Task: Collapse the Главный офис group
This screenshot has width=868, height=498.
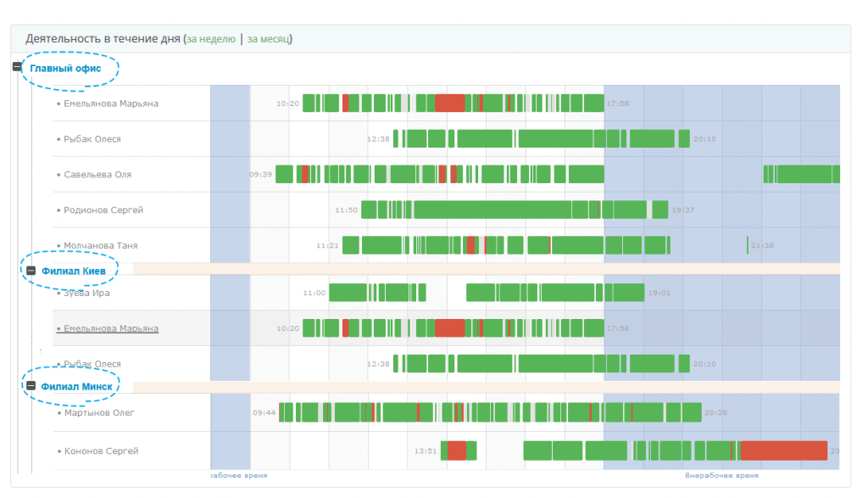Action: pyautogui.click(x=18, y=68)
